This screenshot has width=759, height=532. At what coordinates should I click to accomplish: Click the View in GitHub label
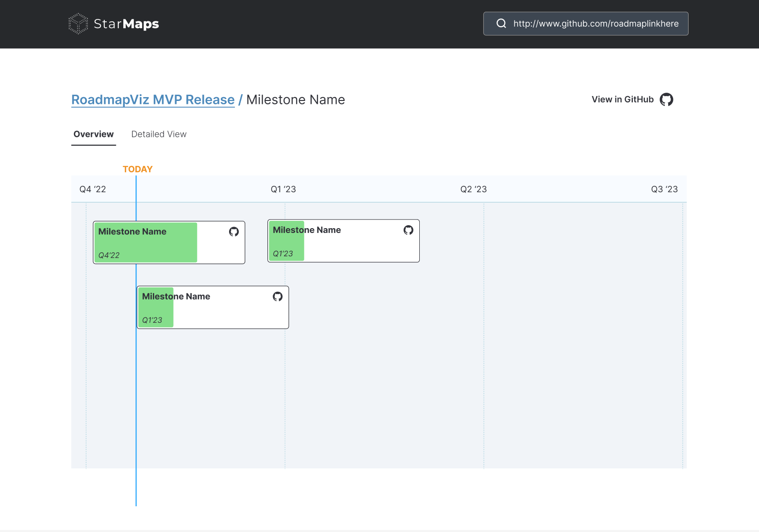[622, 99]
